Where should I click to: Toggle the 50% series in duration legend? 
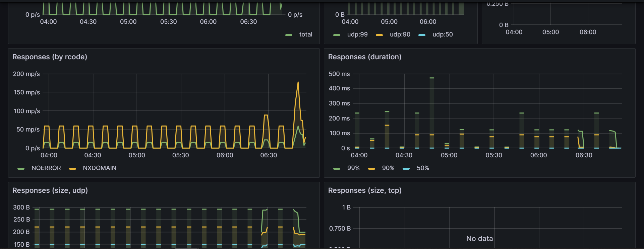(x=423, y=168)
